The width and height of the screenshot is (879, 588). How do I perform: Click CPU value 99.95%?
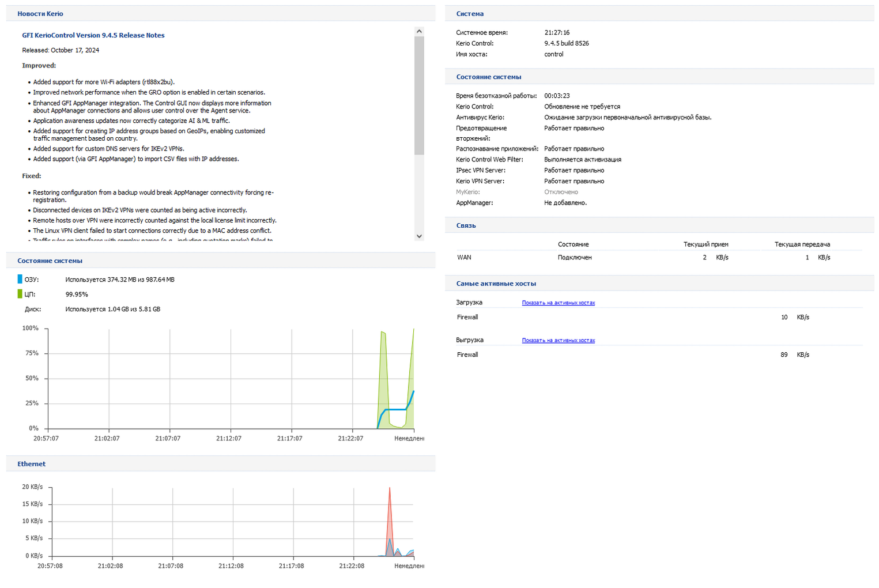(77, 295)
